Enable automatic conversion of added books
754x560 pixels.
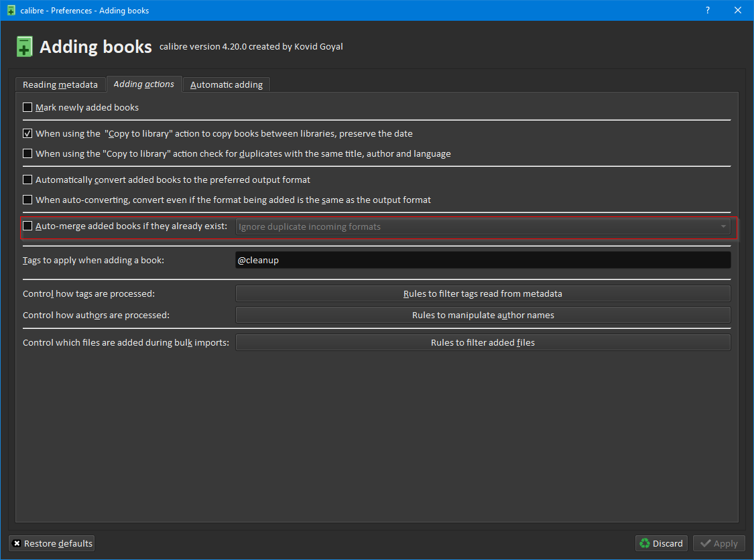pos(27,180)
